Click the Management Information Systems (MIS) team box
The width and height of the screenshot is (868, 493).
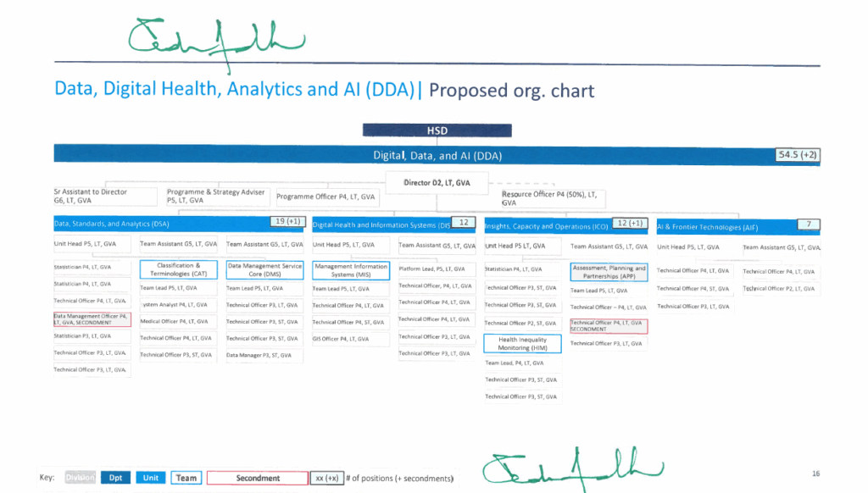click(x=351, y=269)
